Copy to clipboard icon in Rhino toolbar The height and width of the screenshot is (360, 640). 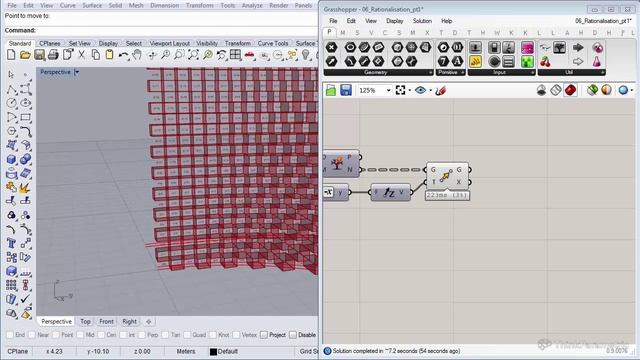[96, 55]
